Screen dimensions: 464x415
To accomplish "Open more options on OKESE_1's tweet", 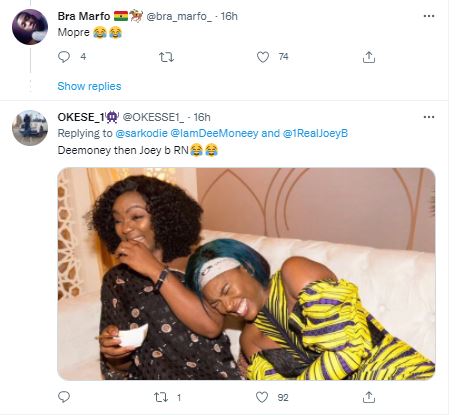I will (429, 117).
